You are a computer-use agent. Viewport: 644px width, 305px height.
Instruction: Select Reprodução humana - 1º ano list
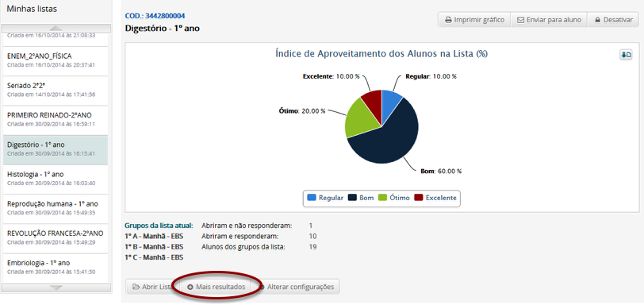coord(56,209)
